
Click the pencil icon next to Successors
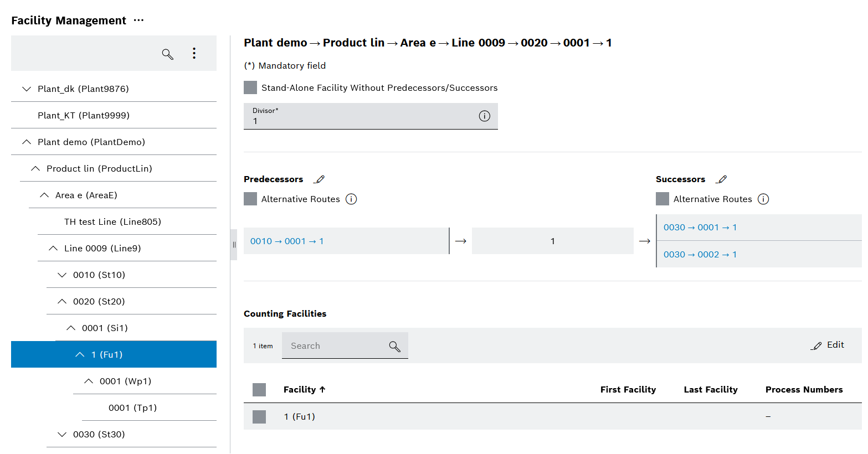(x=722, y=179)
